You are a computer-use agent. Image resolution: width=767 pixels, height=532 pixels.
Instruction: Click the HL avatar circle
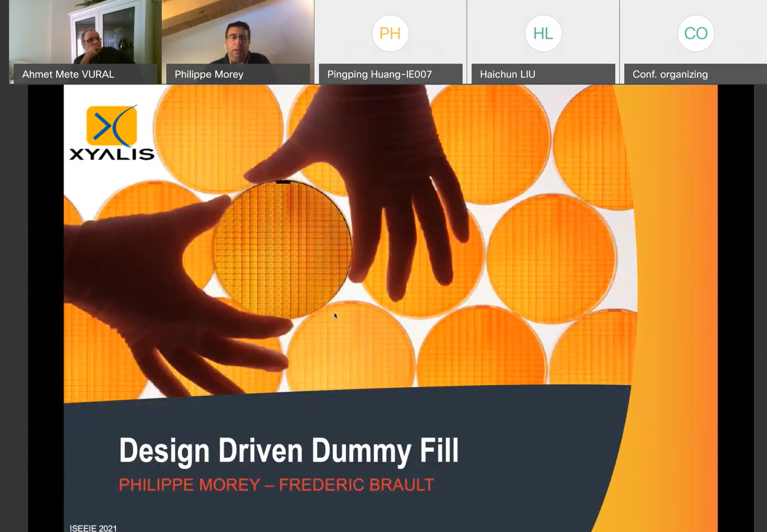click(x=543, y=33)
